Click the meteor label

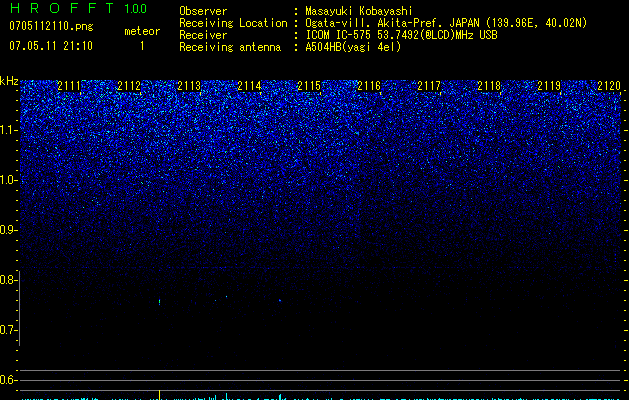(142, 31)
